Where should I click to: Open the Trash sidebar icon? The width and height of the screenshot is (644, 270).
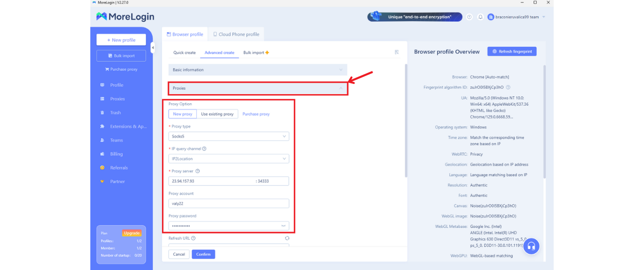(102, 113)
